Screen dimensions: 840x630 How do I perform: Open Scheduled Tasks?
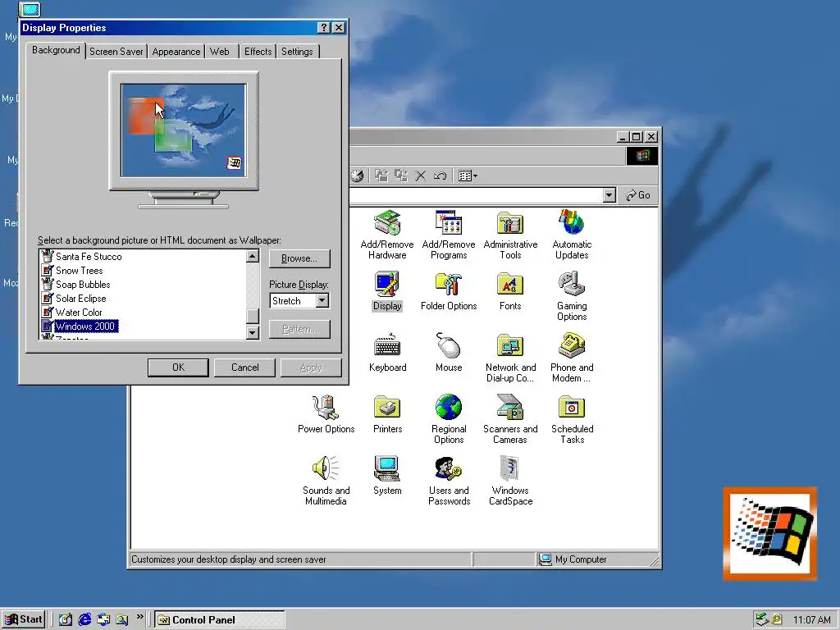[572, 419]
